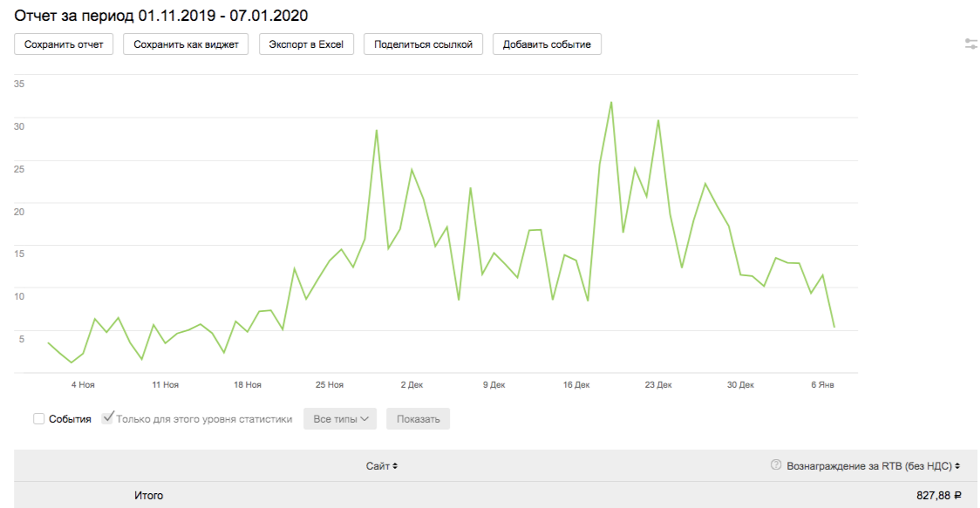Click Поделиться ссылкой button
The image size is (980, 508).
[x=423, y=44]
